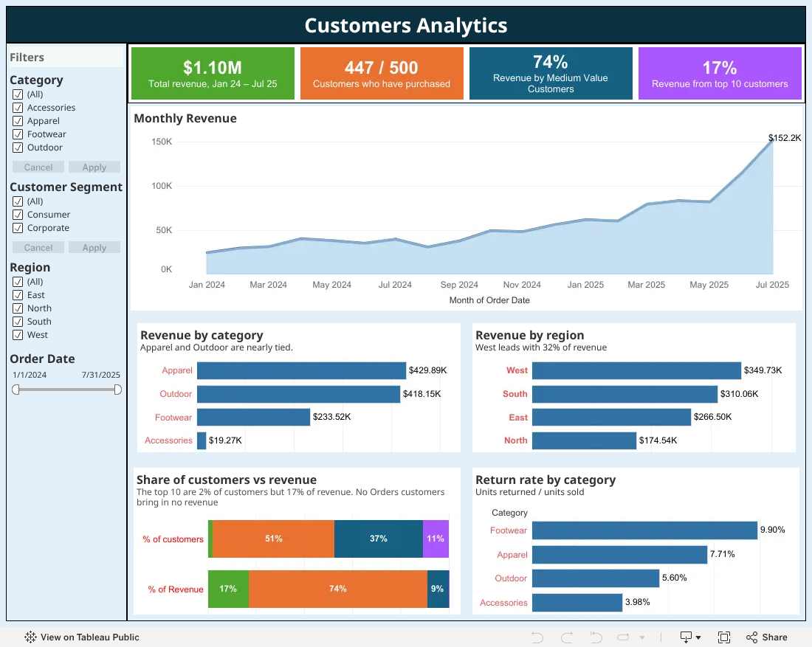Click Cancel under the Category filter

[x=38, y=167]
